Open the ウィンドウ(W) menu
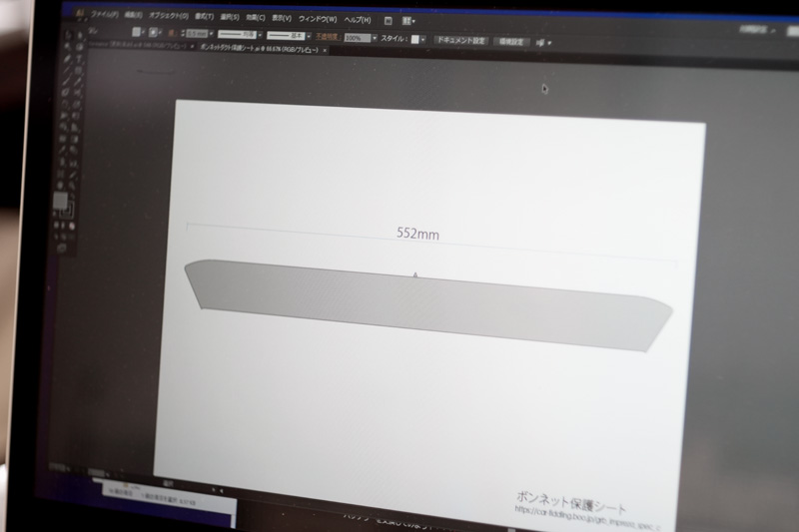Viewport: 799px width, 532px height. 319,19
